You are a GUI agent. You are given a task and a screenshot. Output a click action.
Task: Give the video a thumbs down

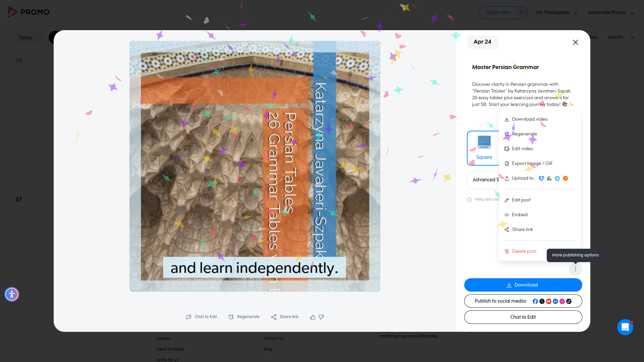[x=321, y=317]
